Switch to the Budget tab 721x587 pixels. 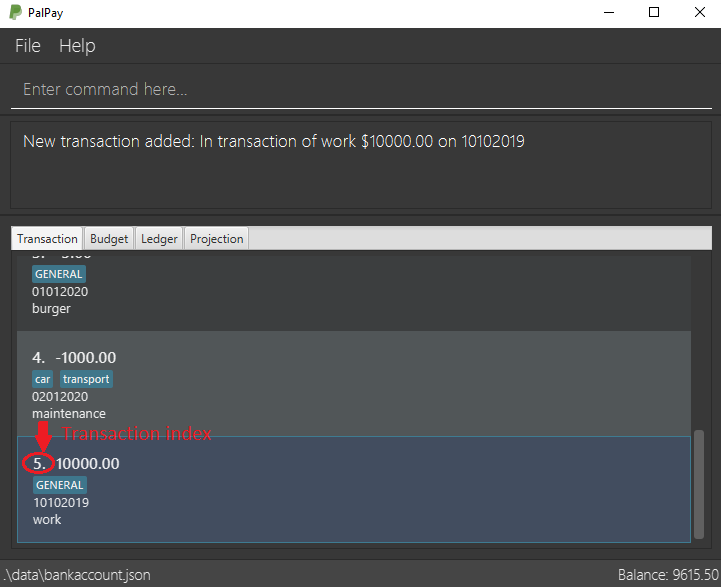[x=109, y=239]
